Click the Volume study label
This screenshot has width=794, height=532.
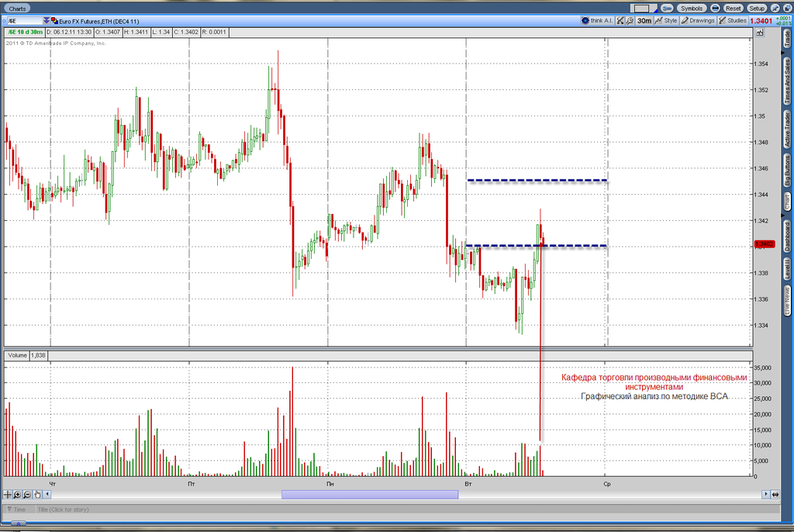click(17, 355)
